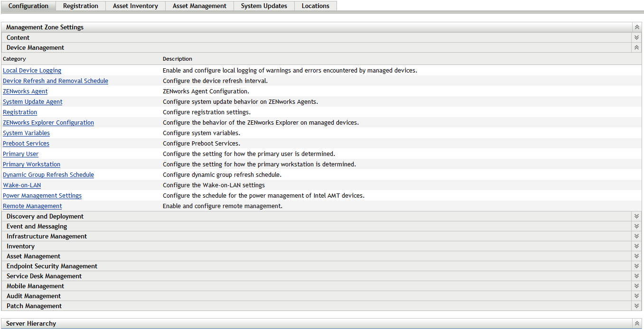Expand the Inventory settings section
This screenshot has height=329, width=644.
point(636,246)
